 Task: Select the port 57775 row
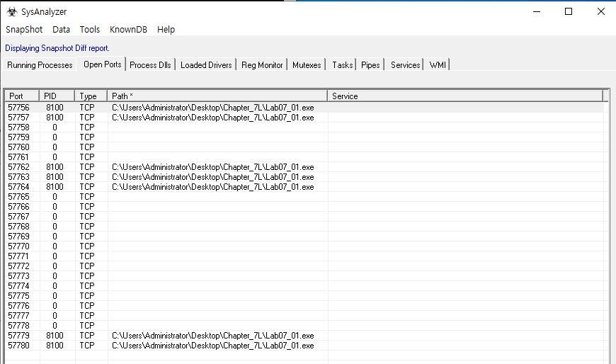[304, 295]
